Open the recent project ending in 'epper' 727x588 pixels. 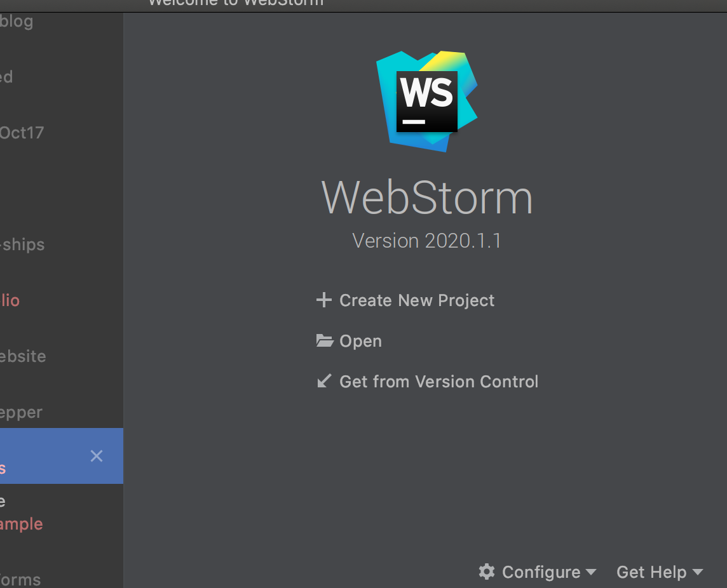pyautogui.click(x=21, y=412)
